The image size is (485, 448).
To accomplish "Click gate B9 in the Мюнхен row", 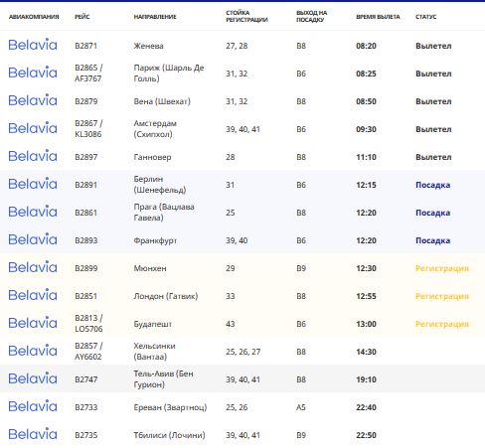I will tap(301, 268).
